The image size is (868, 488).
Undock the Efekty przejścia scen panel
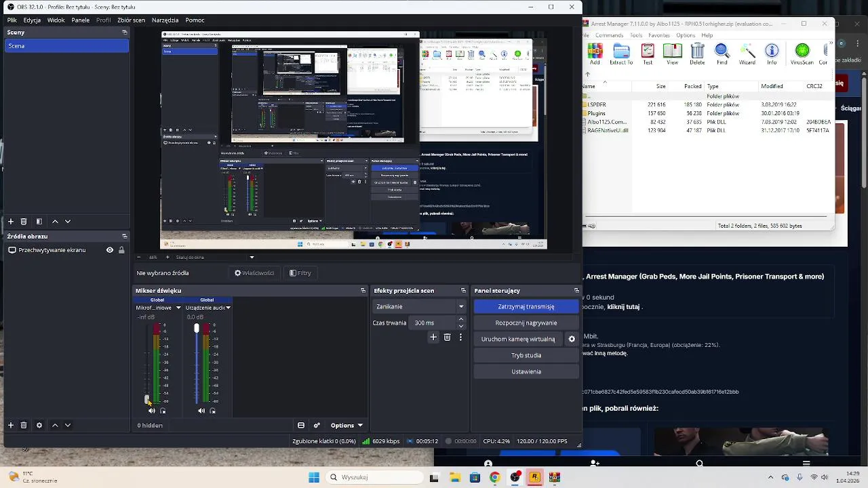coord(463,291)
